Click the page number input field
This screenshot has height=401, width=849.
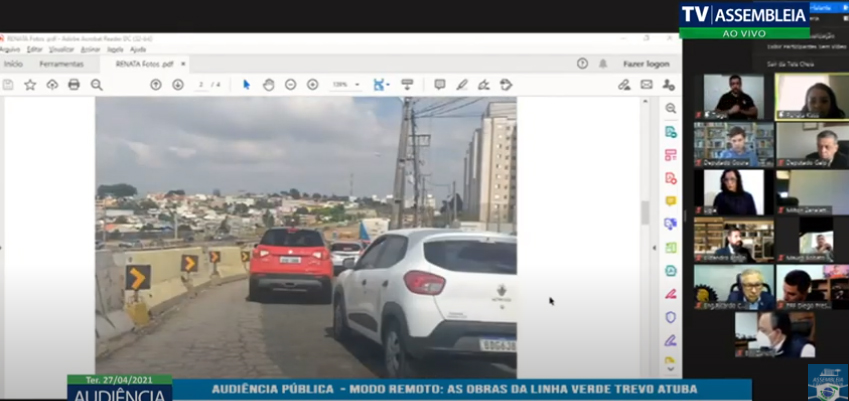pyautogui.click(x=202, y=85)
